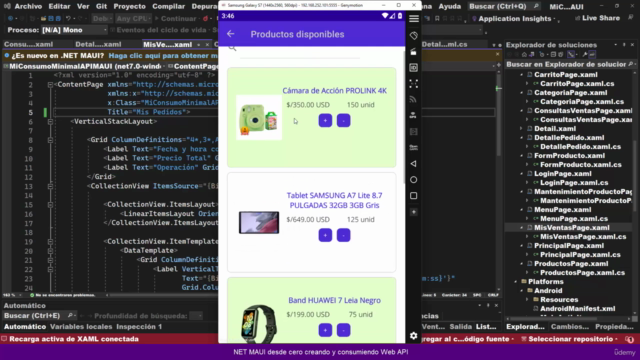Tap the Huawei Band product image
This screenshot has width=640, height=360.
point(259,323)
